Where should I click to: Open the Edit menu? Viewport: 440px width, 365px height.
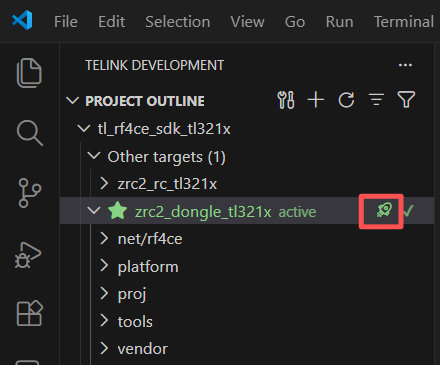tap(111, 22)
